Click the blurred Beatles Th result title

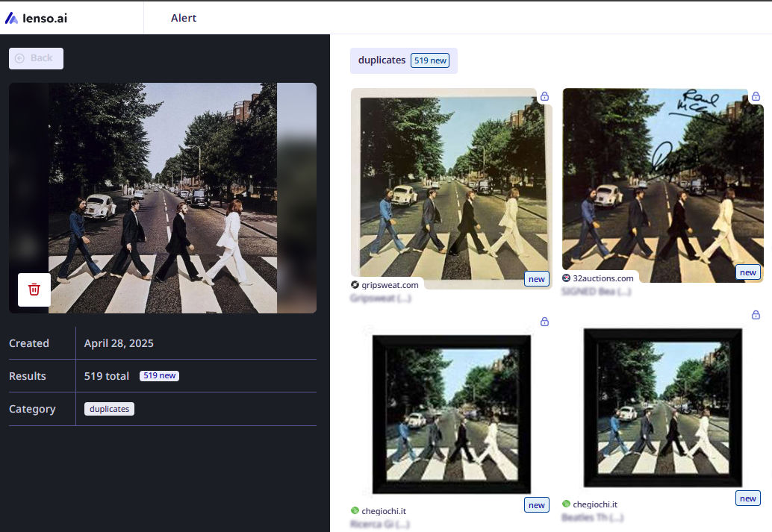coord(593,517)
